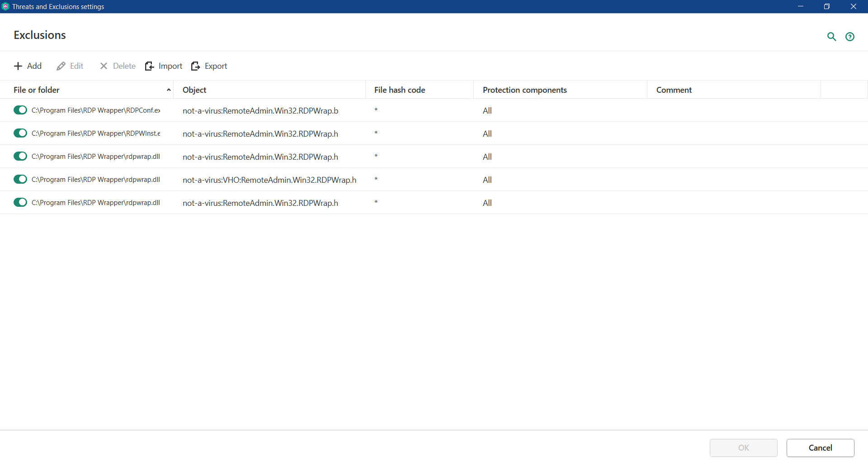Click the asterisk hash in VHO row
The height and width of the screenshot is (466, 868).
[376, 179]
